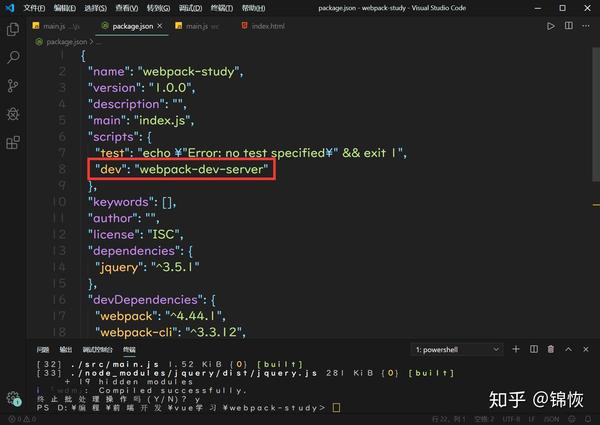Click the indentation spaces status item
The width and height of the screenshot is (600, 425).
tap(484, 419)
